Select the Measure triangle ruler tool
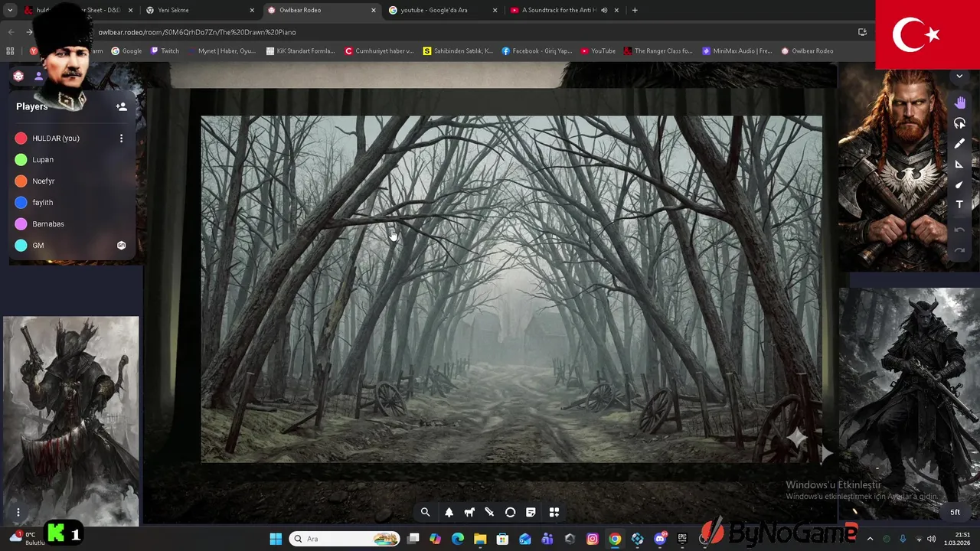The height and width of the screenshot is (551, 980). pyautogui.click(x=960, y=164)
